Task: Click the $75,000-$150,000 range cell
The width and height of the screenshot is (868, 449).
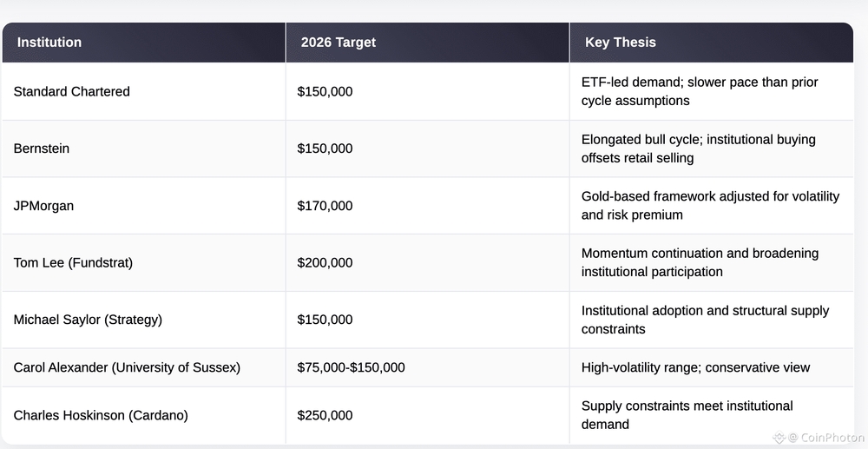Action: pos(351,367)
